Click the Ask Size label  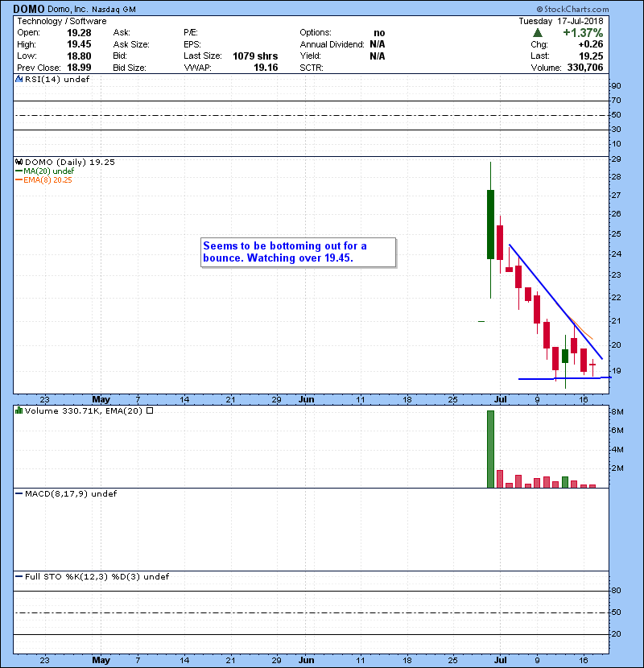[131, 44]
